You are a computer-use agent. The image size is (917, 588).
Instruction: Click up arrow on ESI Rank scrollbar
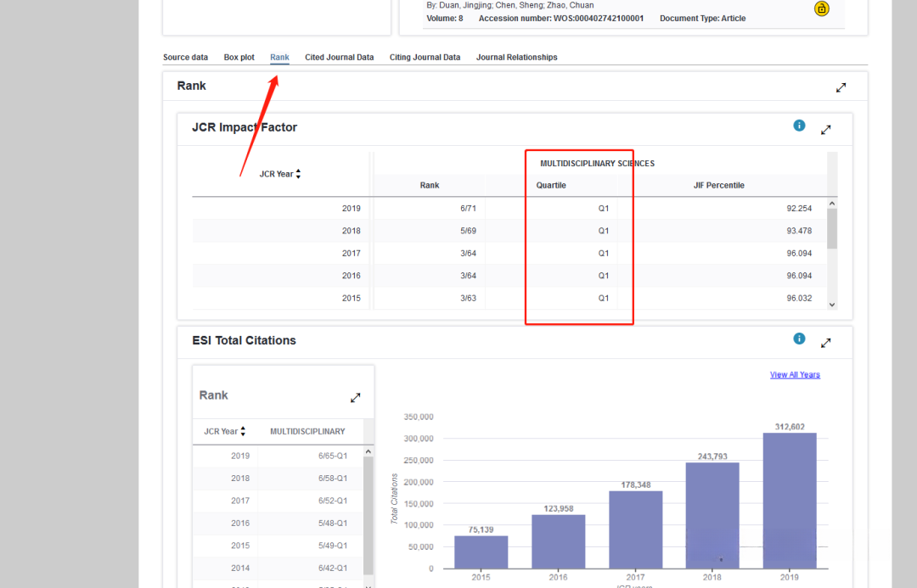click(x=368, y=451)
